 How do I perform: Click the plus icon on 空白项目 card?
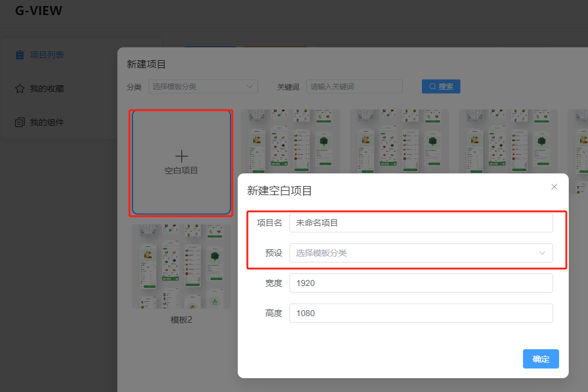pyautogui.click(x=181, y=157)
